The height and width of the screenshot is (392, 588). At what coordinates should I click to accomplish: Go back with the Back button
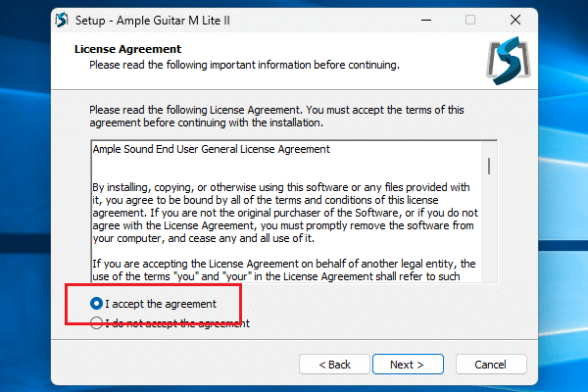pos(332,365)
